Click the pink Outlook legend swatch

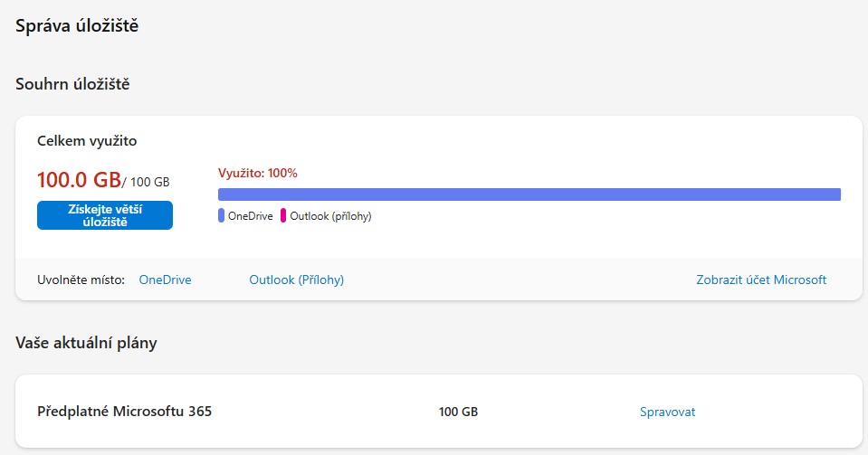click(x=282, y=216)
